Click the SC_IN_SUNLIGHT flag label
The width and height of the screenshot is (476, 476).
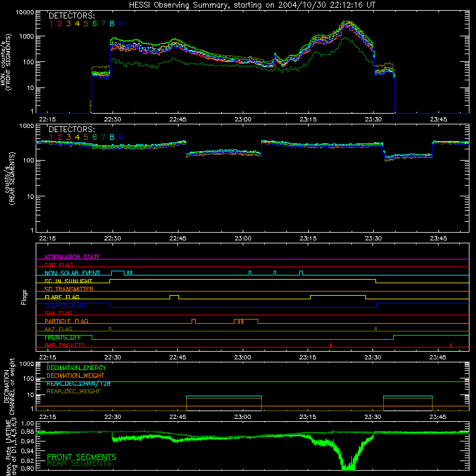(68, 281)
